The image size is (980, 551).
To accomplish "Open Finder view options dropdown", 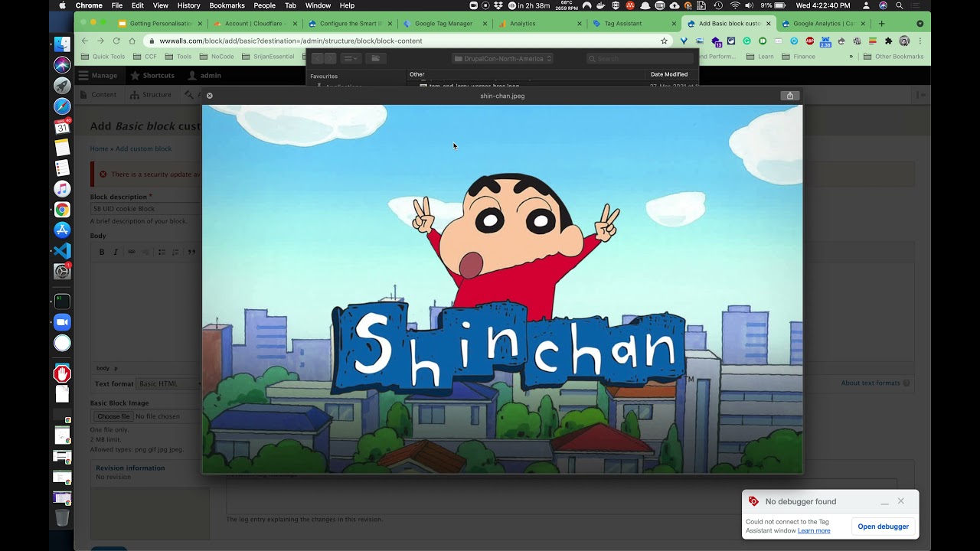I will point(350,58).
